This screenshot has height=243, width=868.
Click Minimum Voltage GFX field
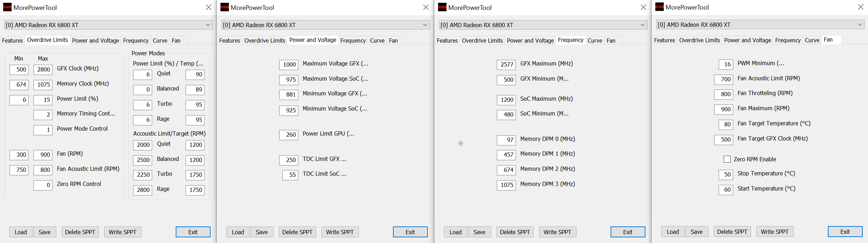pyautogui.click(x=289, y=95)
